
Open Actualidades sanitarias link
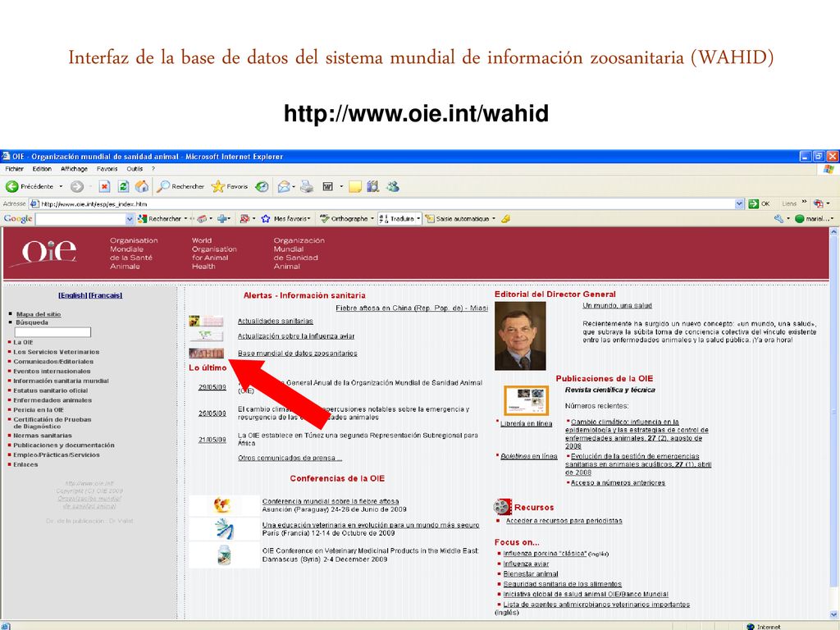tap(276, 321)
